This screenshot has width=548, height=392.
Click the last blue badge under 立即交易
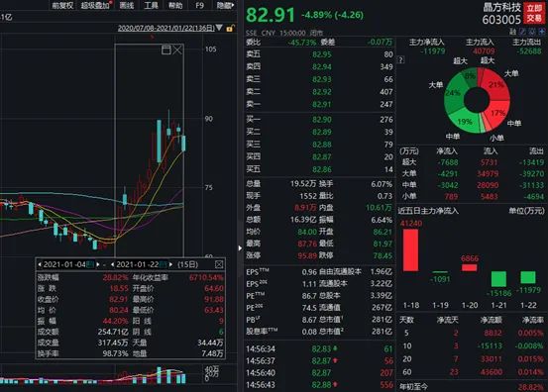click(x=542, y=32)
